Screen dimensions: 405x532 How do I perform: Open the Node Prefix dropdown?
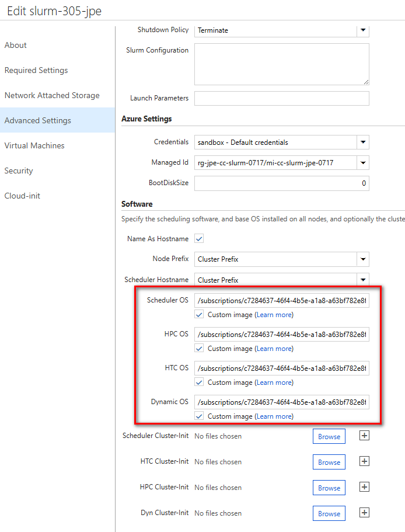click(x=362, y=259)
